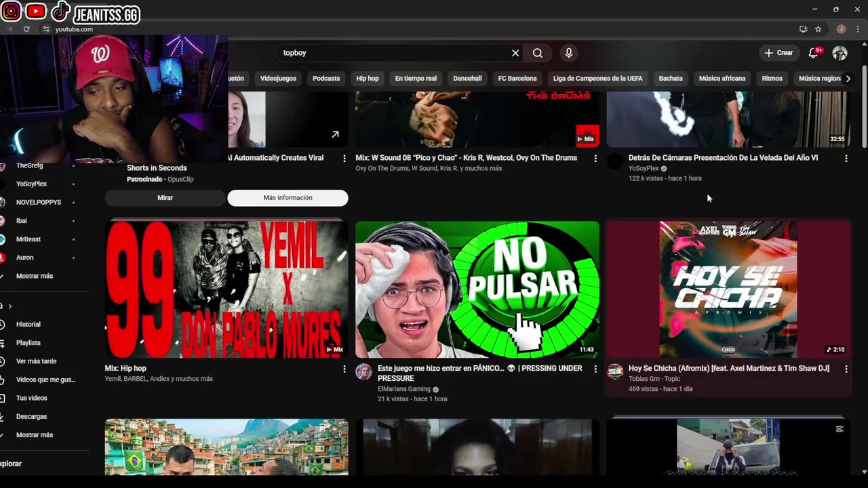Open Chrome three-dot menu
Image resolution: width=868 pixels, height=488 pixels.
coord(857,29)
